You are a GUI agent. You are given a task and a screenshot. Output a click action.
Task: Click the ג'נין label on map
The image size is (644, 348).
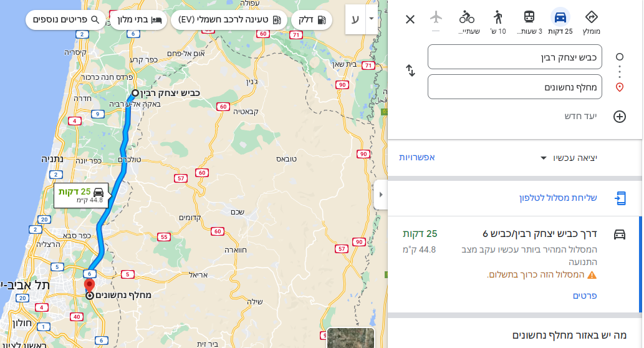tap(252, 81)
